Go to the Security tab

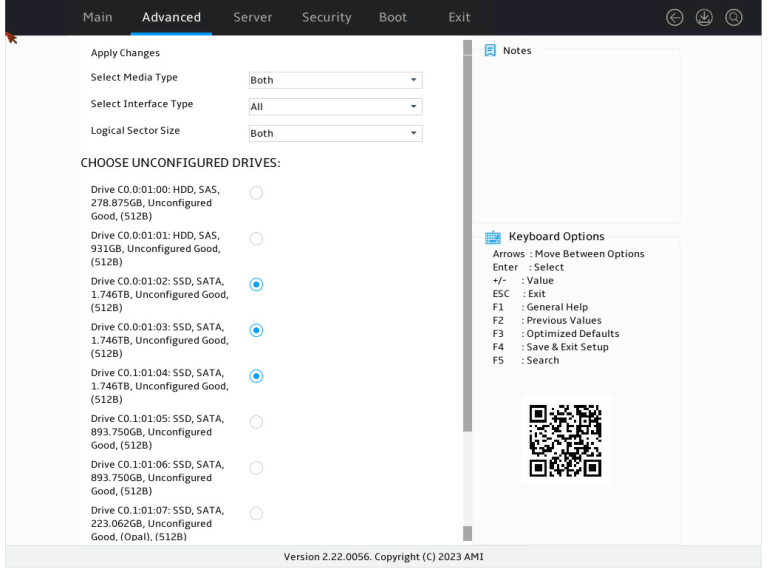[326, 17]
